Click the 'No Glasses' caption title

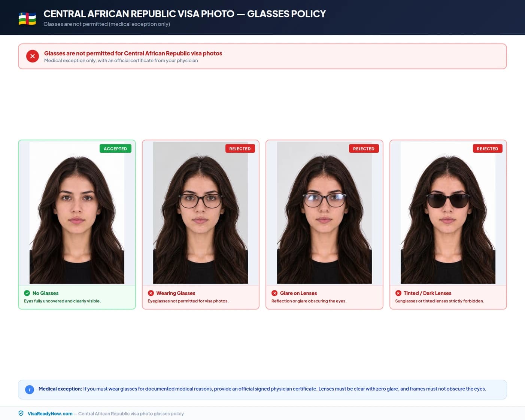pyautogui.click(x=45, y=293)
